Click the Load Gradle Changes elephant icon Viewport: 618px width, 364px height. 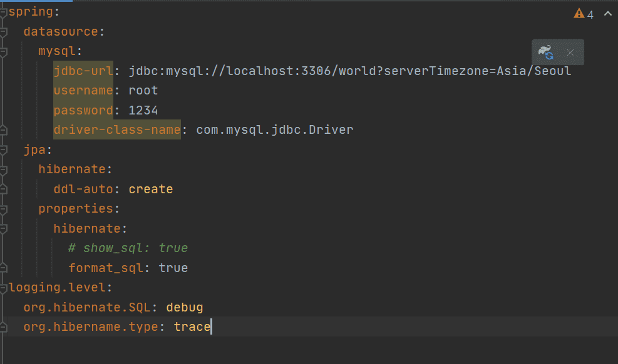[x=546, y=52]
